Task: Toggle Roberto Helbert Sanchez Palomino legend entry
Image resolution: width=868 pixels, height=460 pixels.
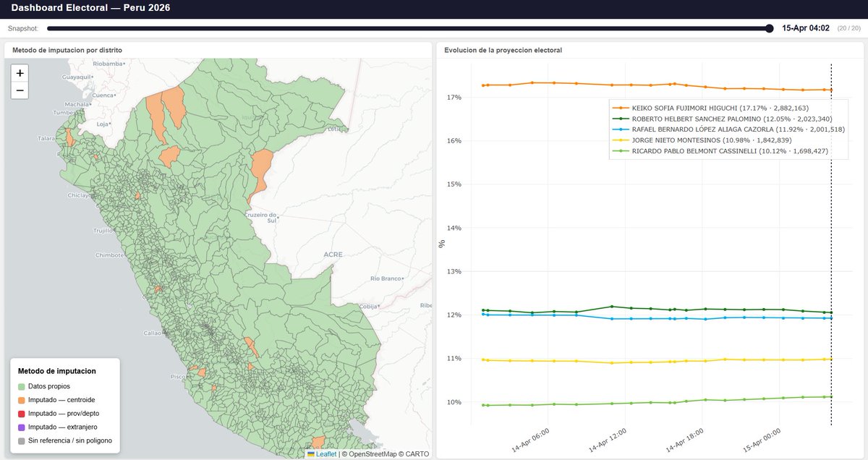Action: click(x=727, y=118)
